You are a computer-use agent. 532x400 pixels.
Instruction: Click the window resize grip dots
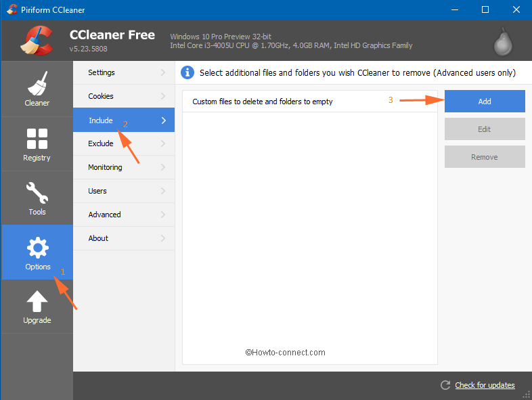point(527,395)
